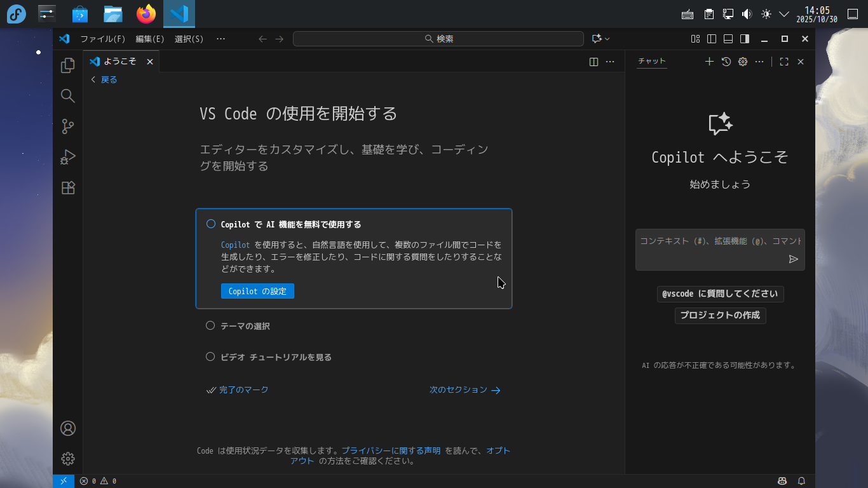This screenshot has width=868, height=488.
Task: Go back with the 戻る link
Action: click(x=104, y=79)
